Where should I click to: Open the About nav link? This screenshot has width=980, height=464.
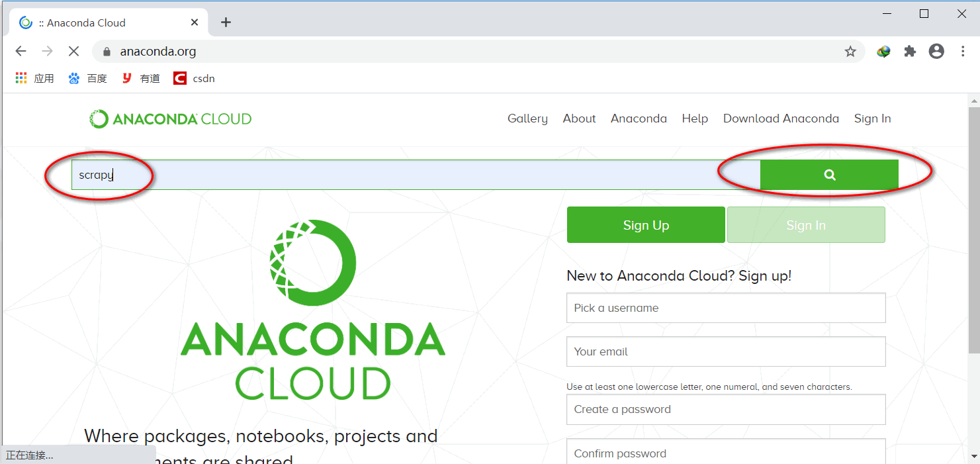click(579, 118)
